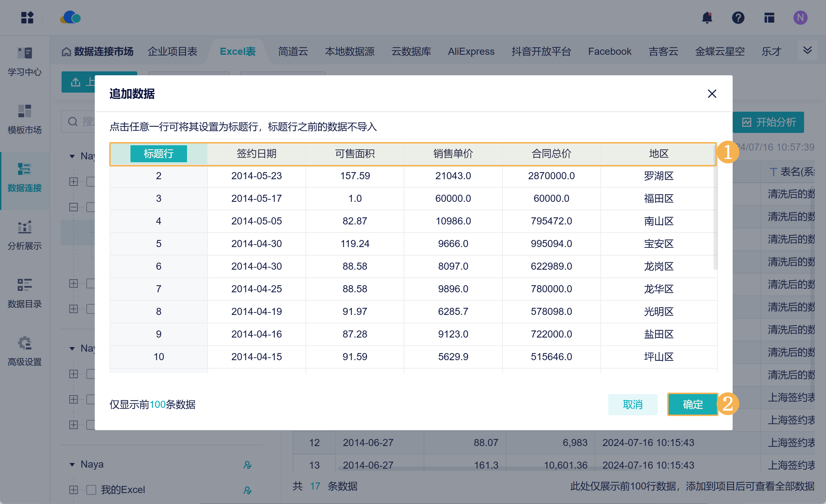
Task: Switch to the 简道云 tab
Action: pyautogui.click(x=293, y=52)
